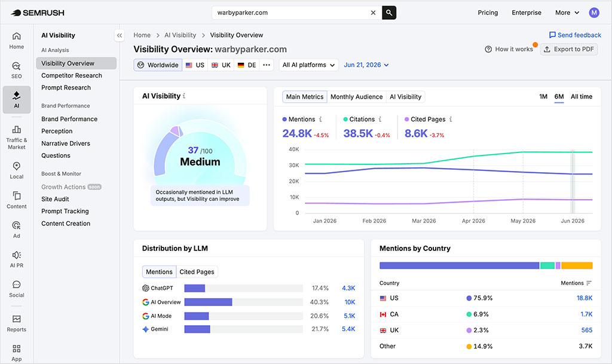Screen dimensions: 612x364
Task: Click the Citations metric info icon
Action: [x=380, y=120]
